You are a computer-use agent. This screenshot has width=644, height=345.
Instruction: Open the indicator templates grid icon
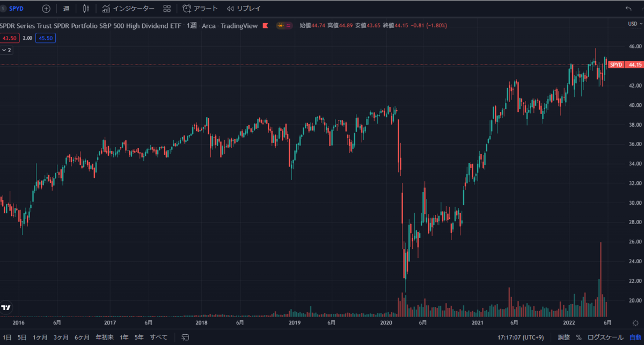(x=167, y=9)
